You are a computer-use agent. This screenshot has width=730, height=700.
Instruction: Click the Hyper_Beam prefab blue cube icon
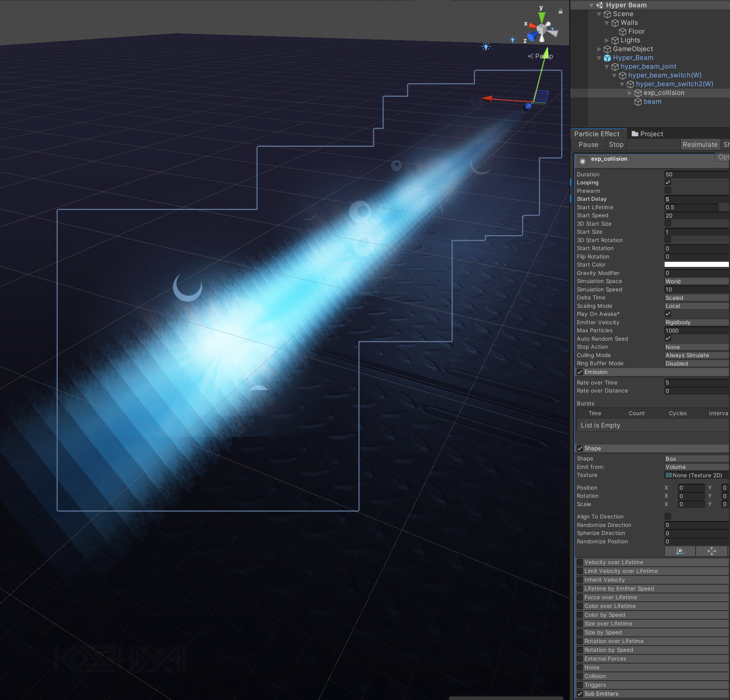click(x=607, y=58)
